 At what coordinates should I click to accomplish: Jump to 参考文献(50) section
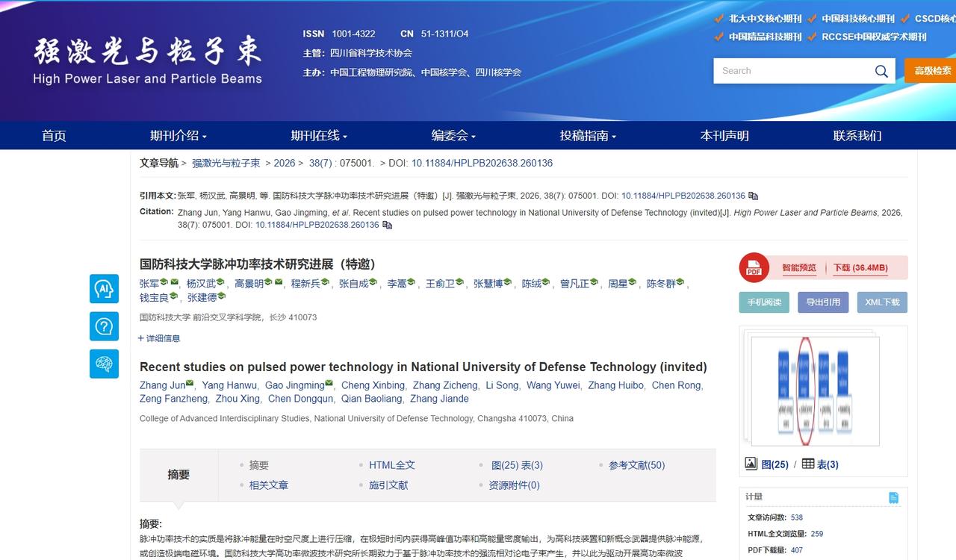pos(636,465)
